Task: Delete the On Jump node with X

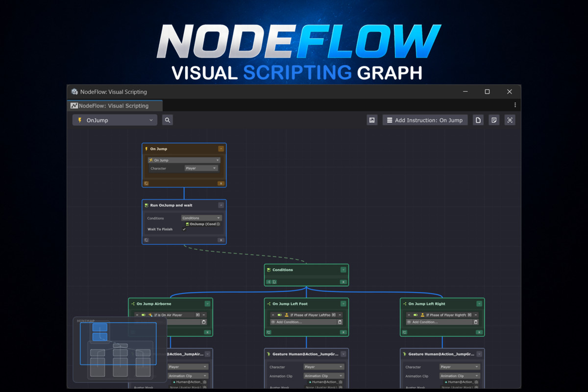Action: pyautogui.click(x=221, y=183)
